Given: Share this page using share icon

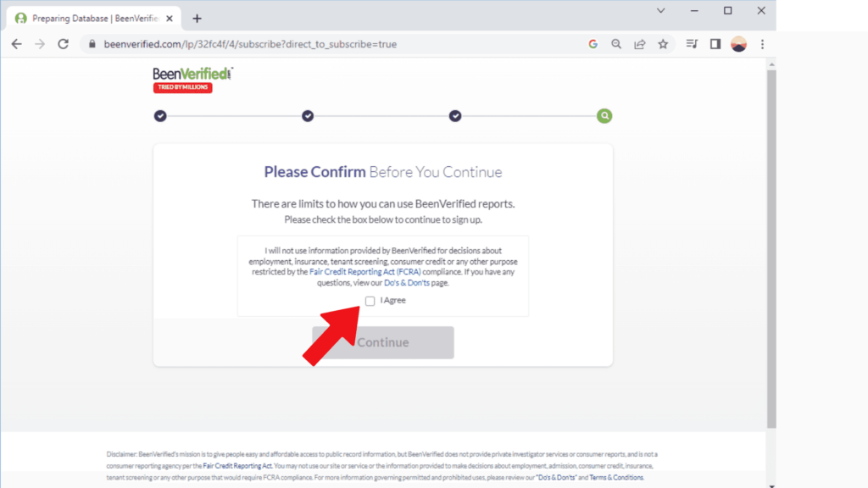Looking at the screenshot, I should point(639,44).
